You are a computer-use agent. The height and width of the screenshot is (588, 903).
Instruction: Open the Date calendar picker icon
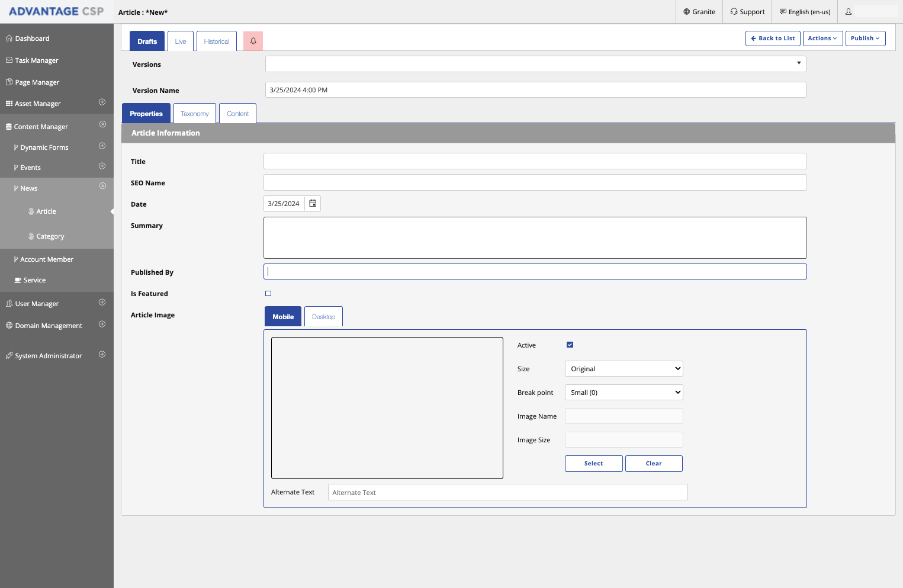(x=313, y=204)
